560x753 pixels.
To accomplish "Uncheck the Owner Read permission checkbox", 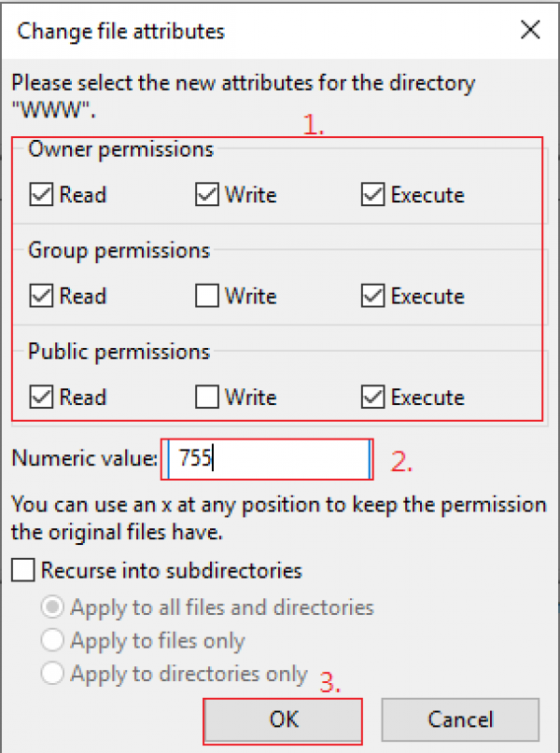I will click(41, 195).
